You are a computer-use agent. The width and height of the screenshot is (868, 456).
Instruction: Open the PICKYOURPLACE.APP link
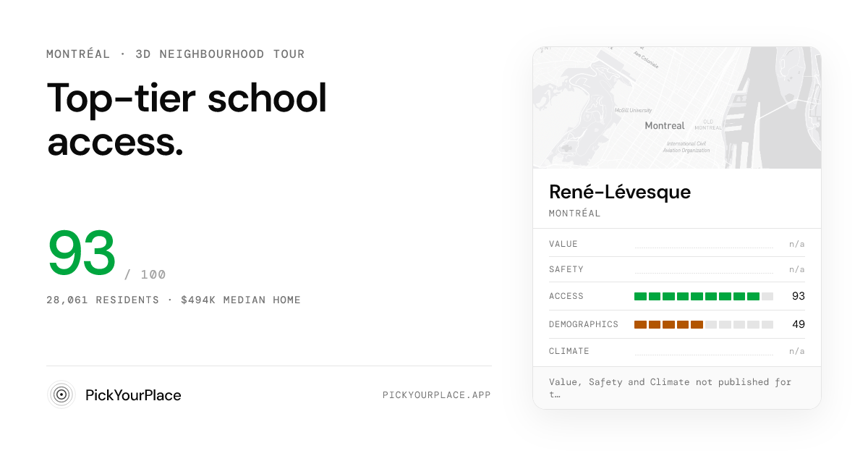tap(437, 395)
